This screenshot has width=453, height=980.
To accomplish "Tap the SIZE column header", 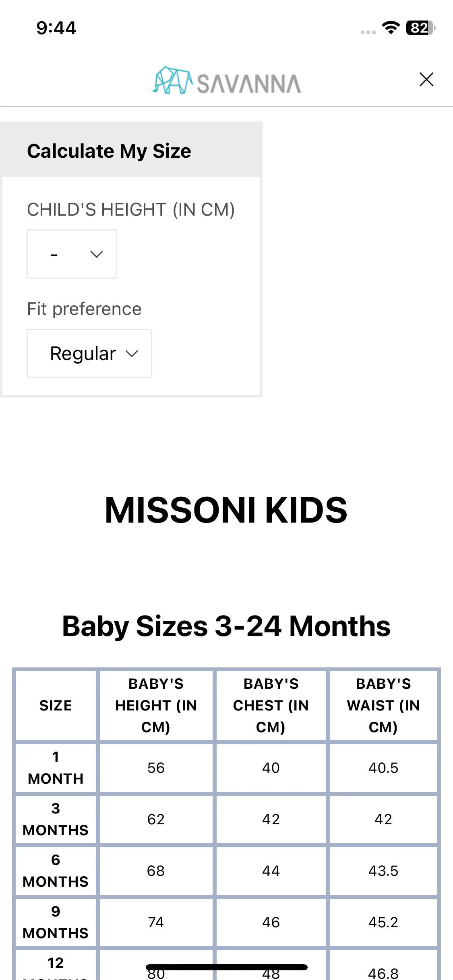I will (x=56, y=705).
